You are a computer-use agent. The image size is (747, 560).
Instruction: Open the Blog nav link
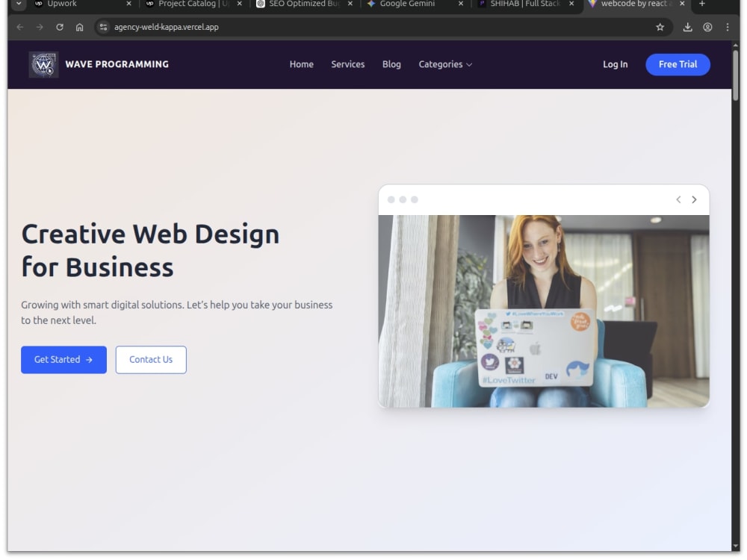391,64
